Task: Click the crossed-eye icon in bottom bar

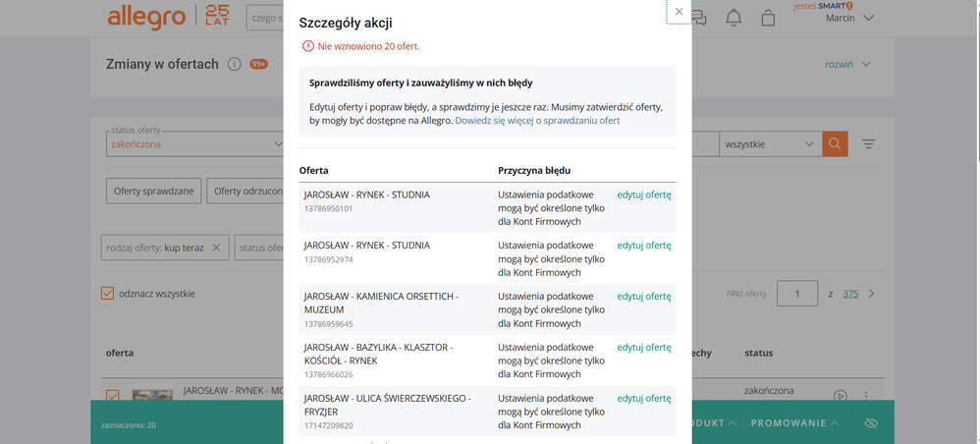Action: (870, 423)
